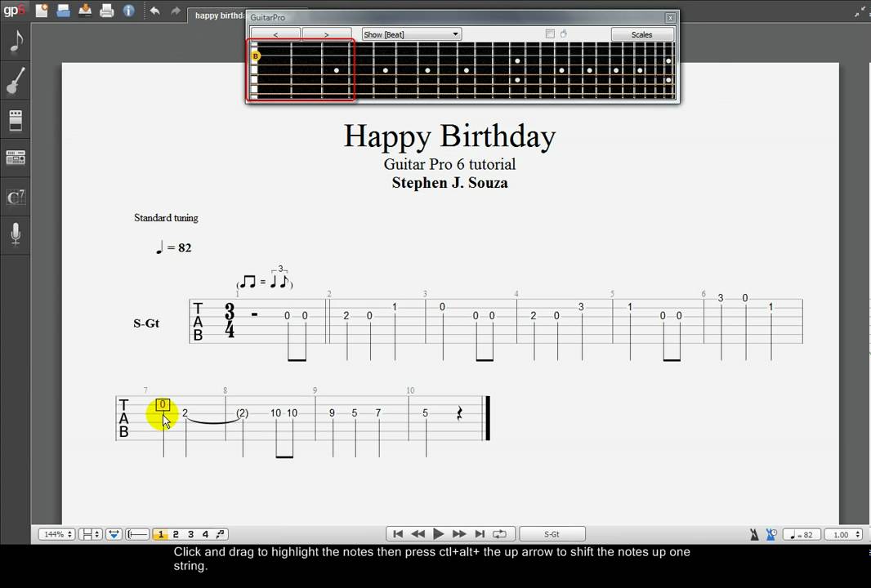Select voice 3
The height and width of the screenshot is (588, 871).
190,534
